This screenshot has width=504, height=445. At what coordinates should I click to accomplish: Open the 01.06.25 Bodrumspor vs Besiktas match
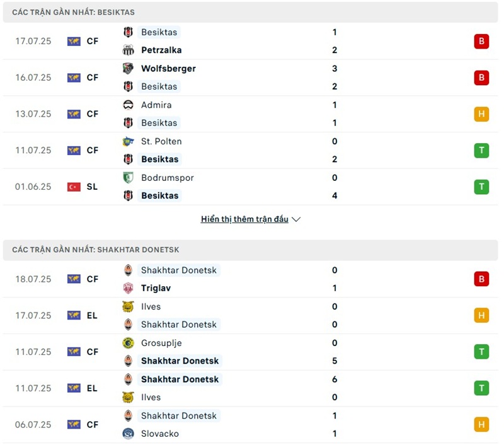tap(252, 187)
